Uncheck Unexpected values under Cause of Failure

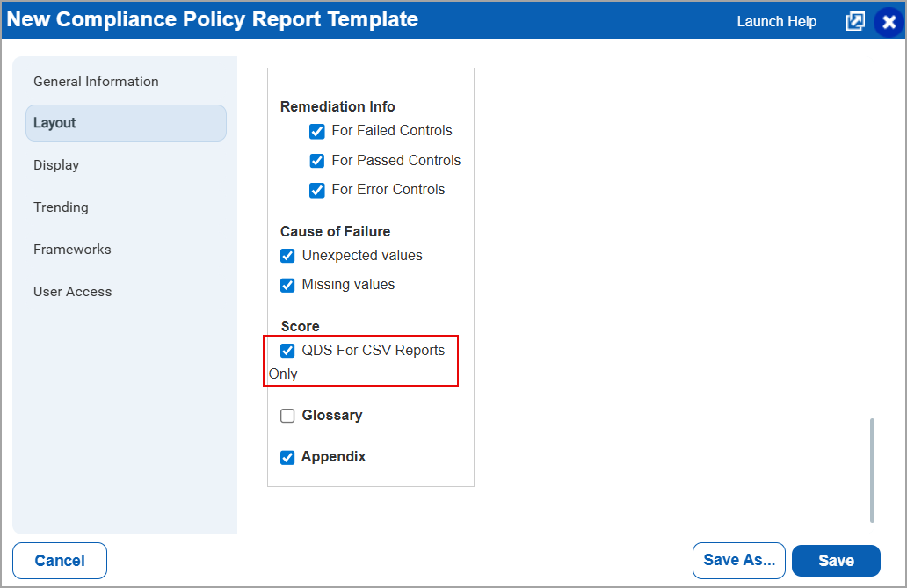point(287,256)
